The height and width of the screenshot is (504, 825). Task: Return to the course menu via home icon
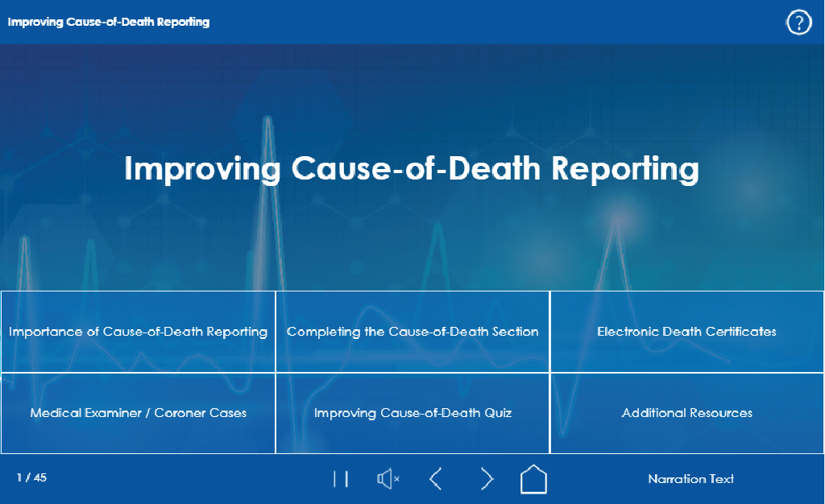[534, 477]
